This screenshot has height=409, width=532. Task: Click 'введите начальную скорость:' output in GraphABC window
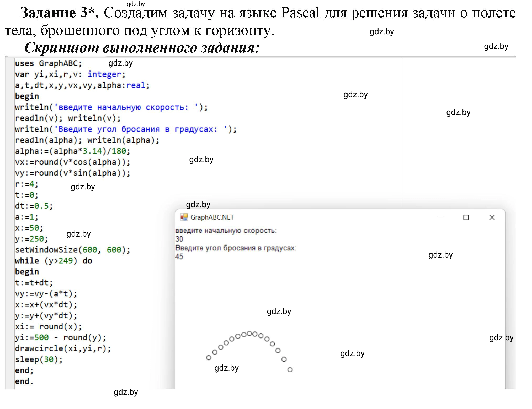(x=226, y=231)
